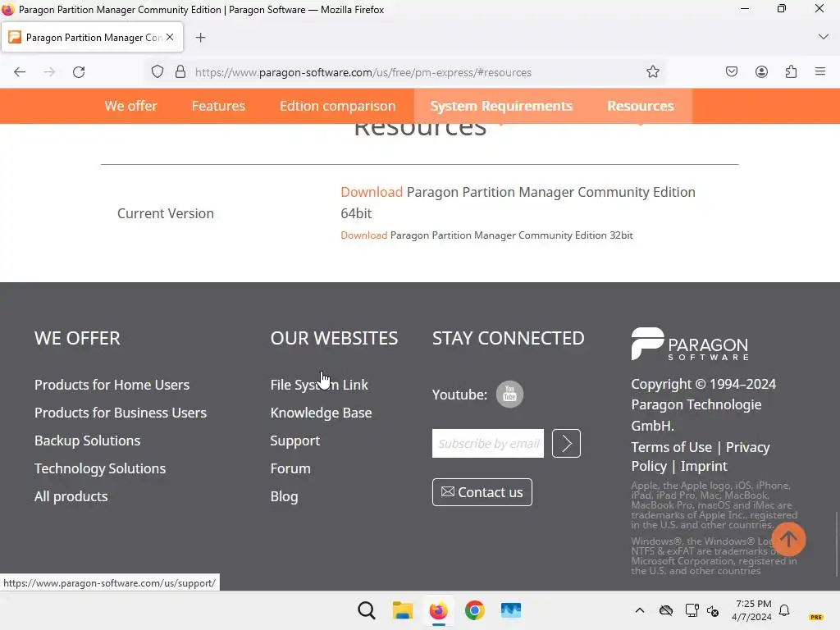Close the Paragon Partition Manager tab
Image resolution: width=840 pixels, height=630 pixels.
pos(170,37)
